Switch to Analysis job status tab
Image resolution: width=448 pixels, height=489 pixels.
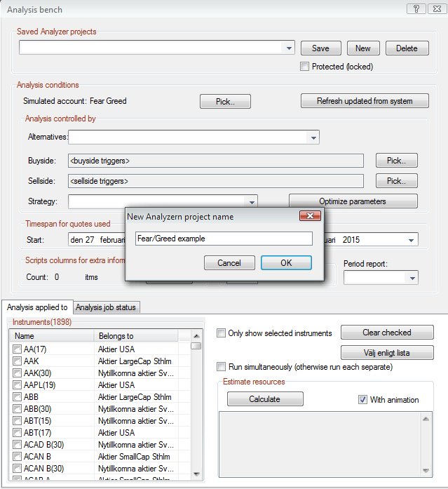point(106,307)
